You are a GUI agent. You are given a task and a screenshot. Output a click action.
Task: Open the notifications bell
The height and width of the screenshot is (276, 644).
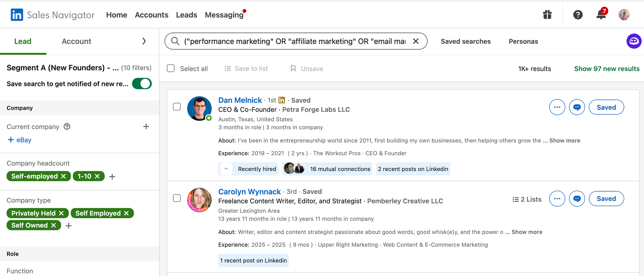pyautogui.click(x=601, y=14)
